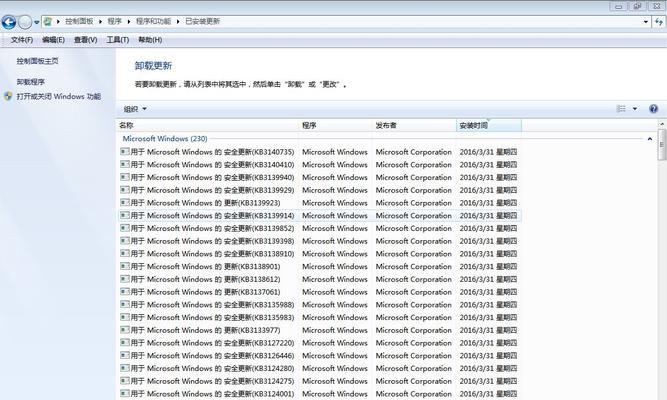This screenshot has height=400, width=667.
Task: Click 程序 in the address breadcrumb
Action: [114, 21]
